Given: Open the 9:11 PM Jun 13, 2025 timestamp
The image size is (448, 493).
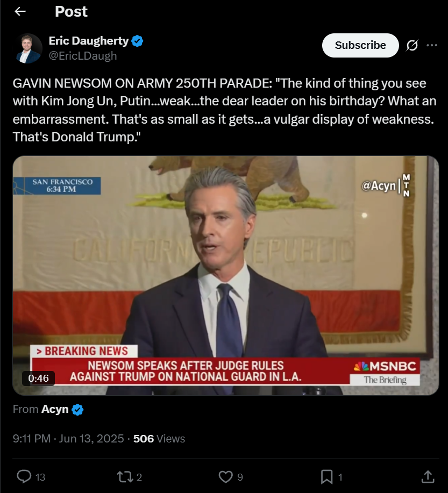Looking at the screenshot, I should [68, 439].
